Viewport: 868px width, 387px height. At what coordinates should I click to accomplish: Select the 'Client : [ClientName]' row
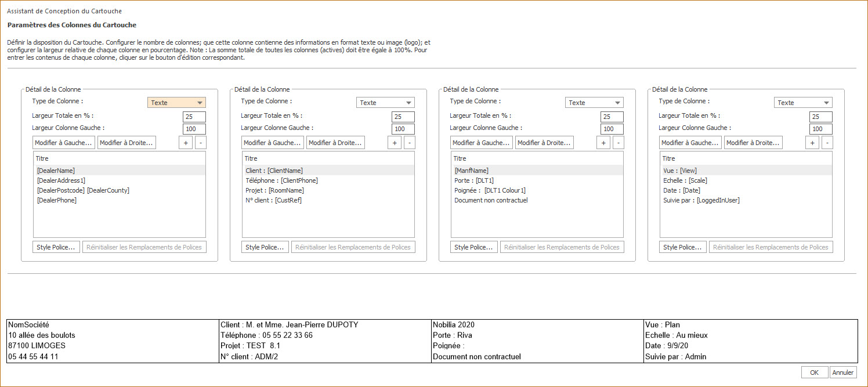tap(328, 171)
